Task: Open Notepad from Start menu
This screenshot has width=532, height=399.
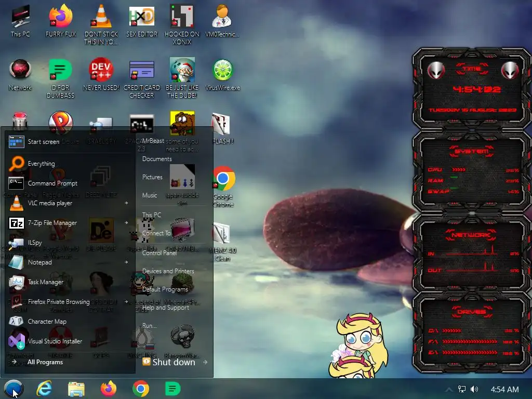Action: (68, 262)
